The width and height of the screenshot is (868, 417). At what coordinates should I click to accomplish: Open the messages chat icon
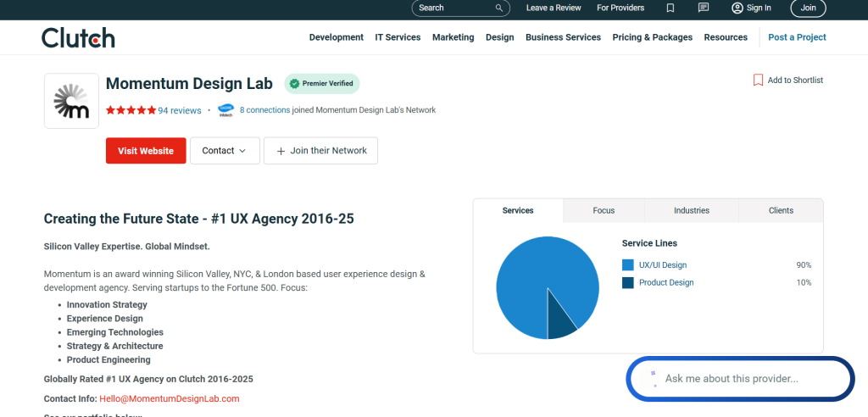point(703,8)
